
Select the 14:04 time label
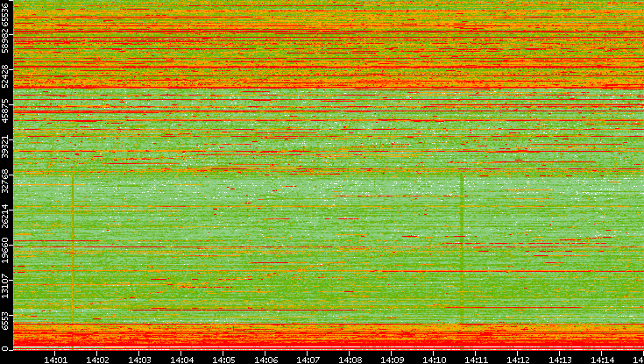[x=182, y=360]
